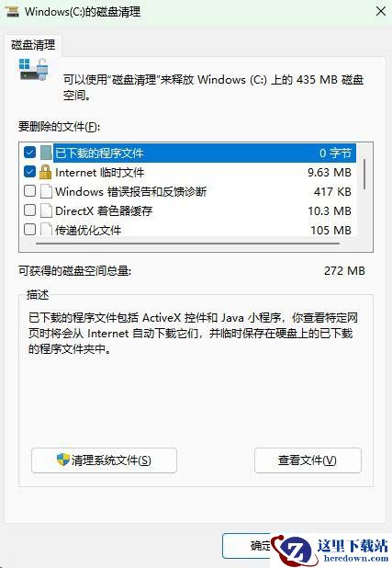Click the file icon next to 已下载的程序文件
392x568 pixels.
(x=46, y=153)
